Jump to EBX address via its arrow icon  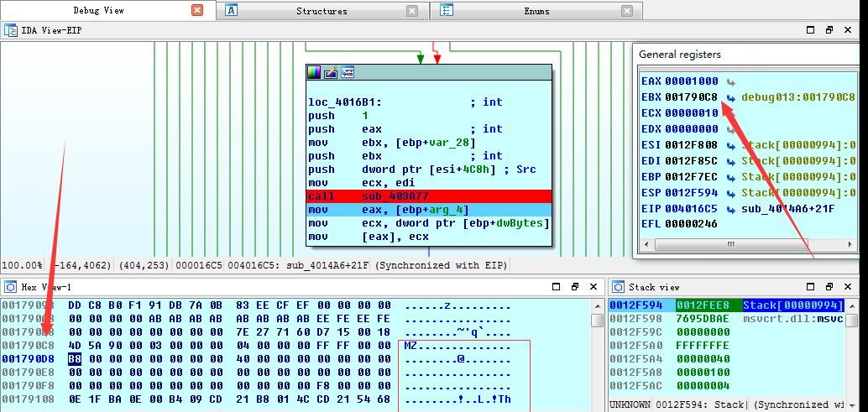730,98
